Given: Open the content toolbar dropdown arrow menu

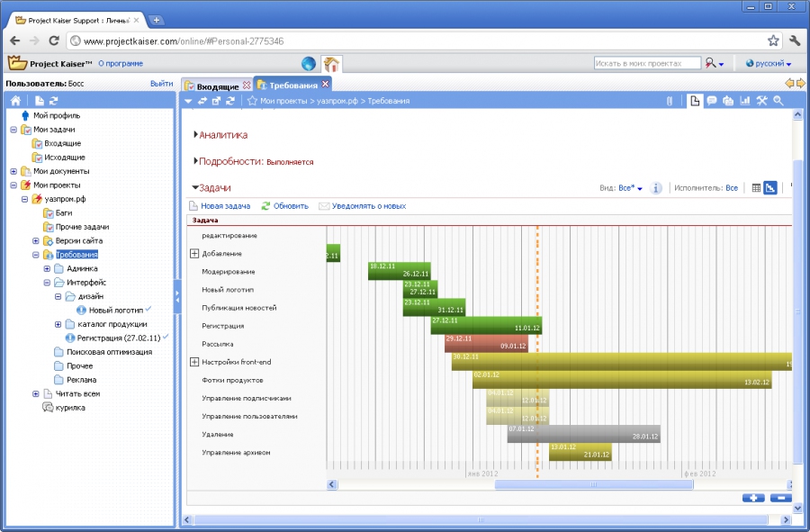Looking at the screenshot, I should pyautogui.click(x=188, y=101).
